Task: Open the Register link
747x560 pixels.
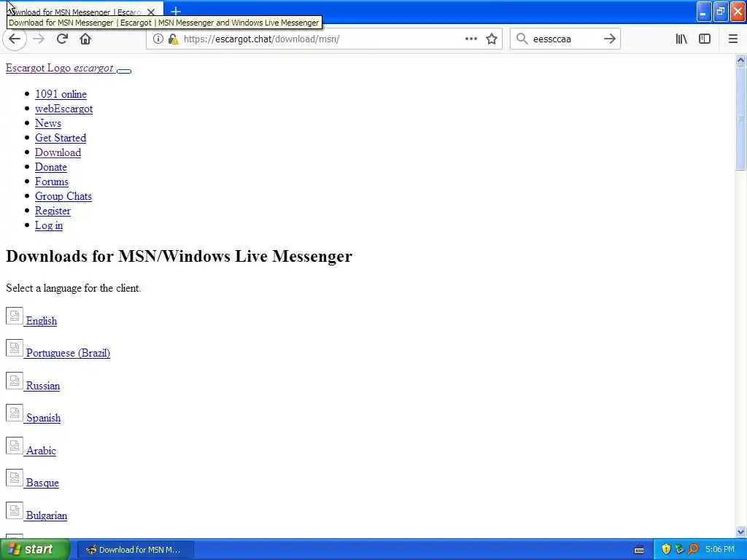Action: [x=53, y=211]
